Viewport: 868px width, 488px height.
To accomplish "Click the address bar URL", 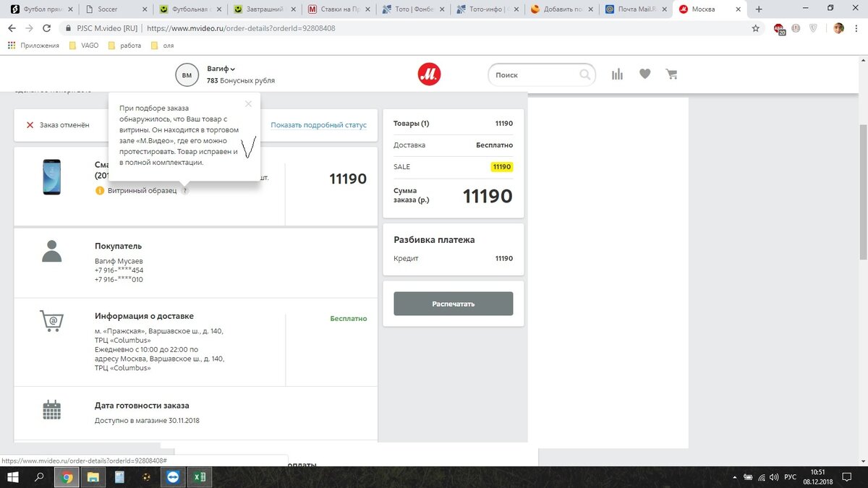I will pos(241,28).
